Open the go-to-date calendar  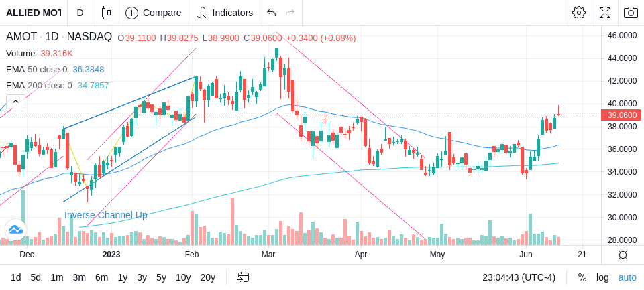(243, 278)
